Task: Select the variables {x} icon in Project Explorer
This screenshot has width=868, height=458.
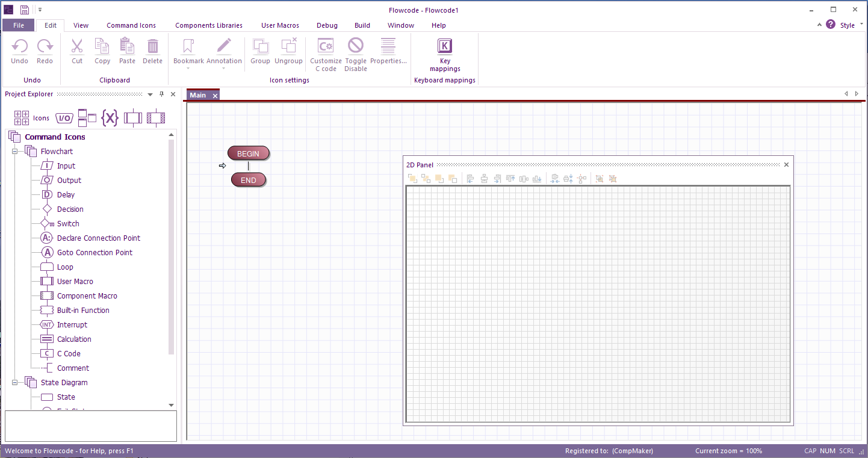Action: 110,118
